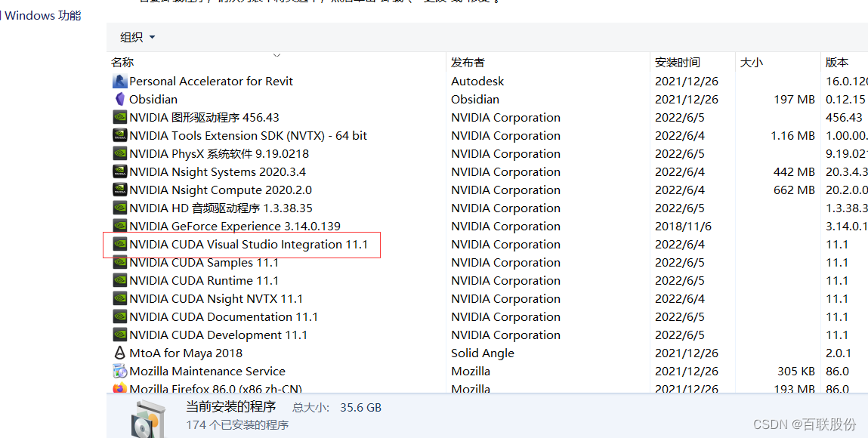Screen dimensions: 868x438
Task: Click the installed programs disc icon
Action: point(148,420)
